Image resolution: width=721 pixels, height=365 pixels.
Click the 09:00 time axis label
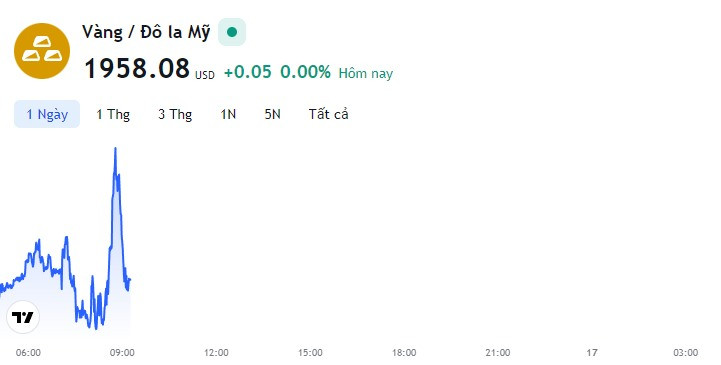pyautogui.click(x=122, y=353)
